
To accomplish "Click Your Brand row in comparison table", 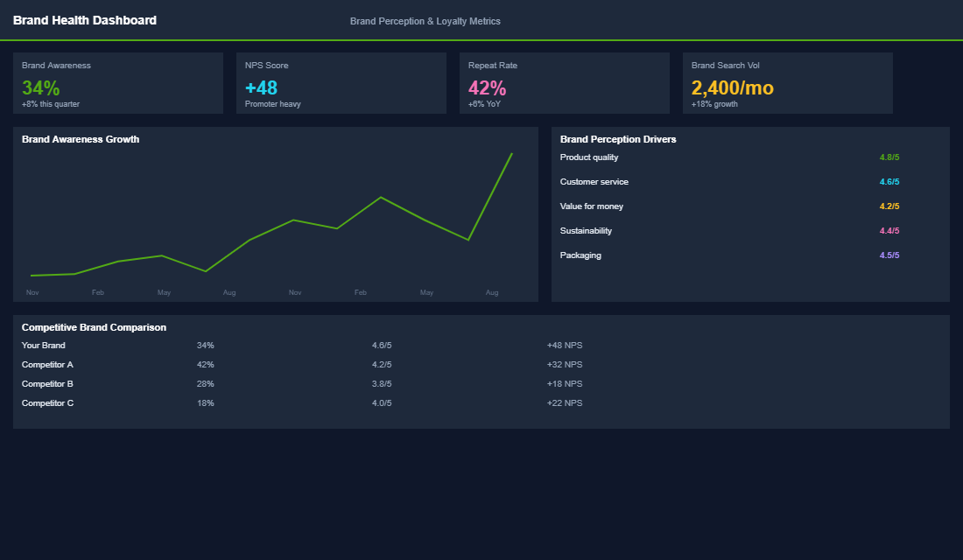I will (43, 345).
